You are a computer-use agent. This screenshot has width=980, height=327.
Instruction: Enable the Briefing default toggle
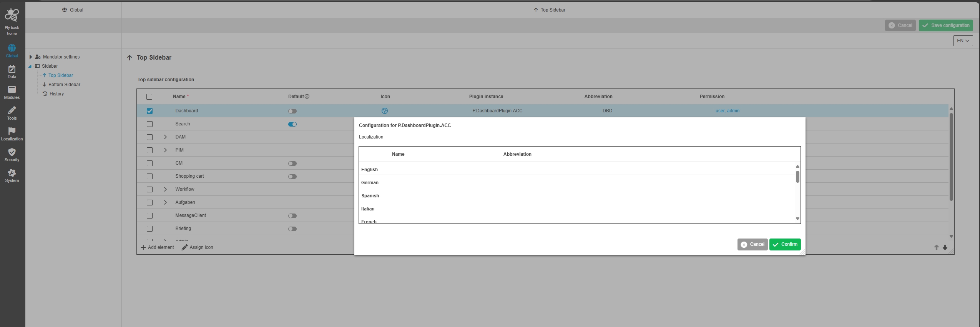point(292,229)
